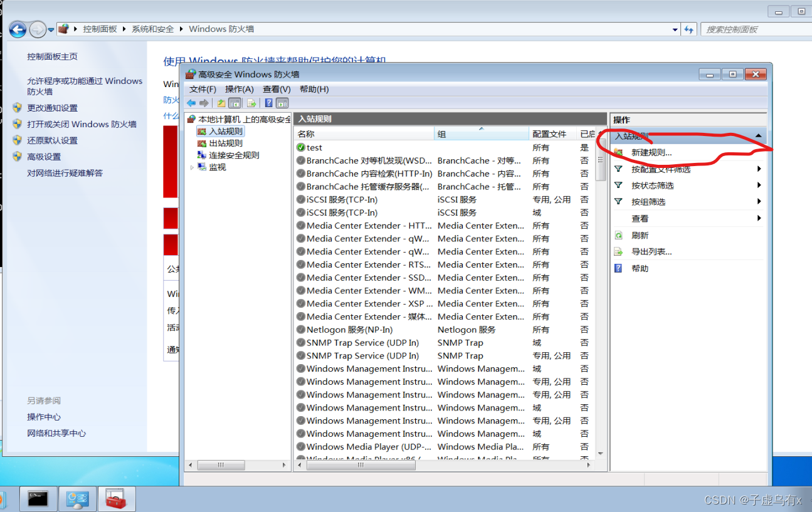Open the 查看 submenu arrow in Actions pane
The width and height of the screenshot is (812, 512).
pyautogui.click(x=759, y=218)
